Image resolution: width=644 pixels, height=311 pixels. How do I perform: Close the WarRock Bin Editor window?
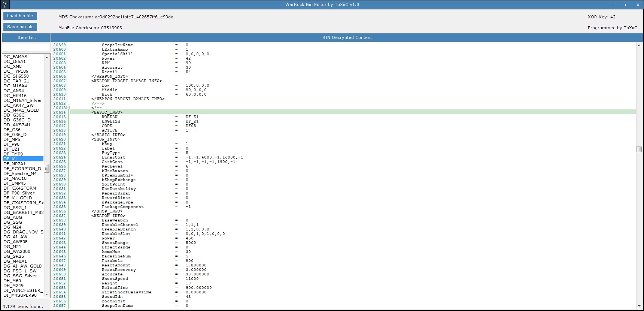(638, 5)
